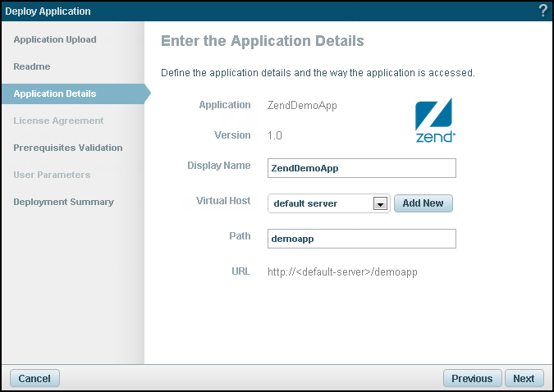Click the help question mark icon

pyautogui.click(x=543, y=11)
